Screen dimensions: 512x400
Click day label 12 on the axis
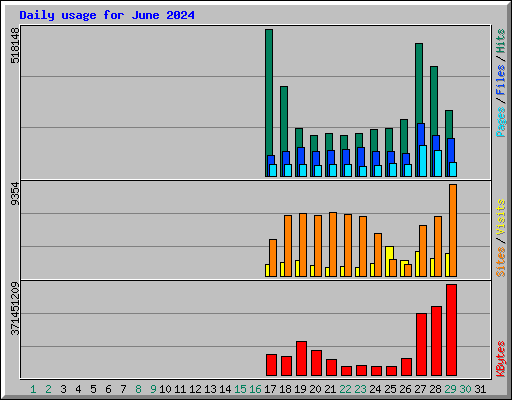coord(195,389)
